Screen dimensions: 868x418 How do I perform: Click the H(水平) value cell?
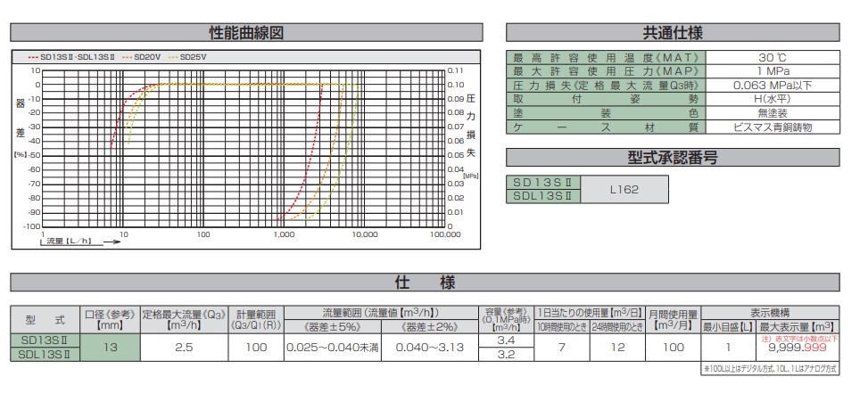[773, 99]
